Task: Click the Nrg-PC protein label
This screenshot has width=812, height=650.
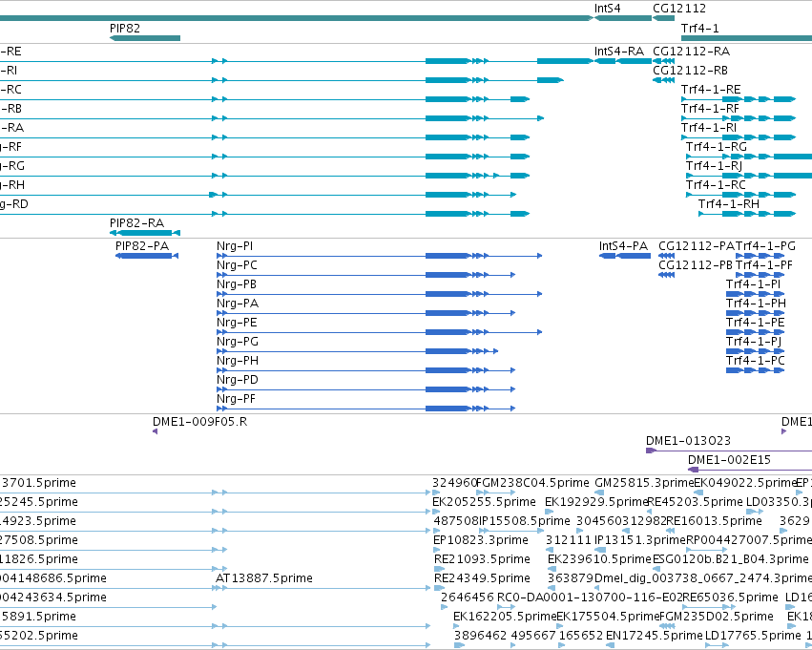Action: click(237, 265)
